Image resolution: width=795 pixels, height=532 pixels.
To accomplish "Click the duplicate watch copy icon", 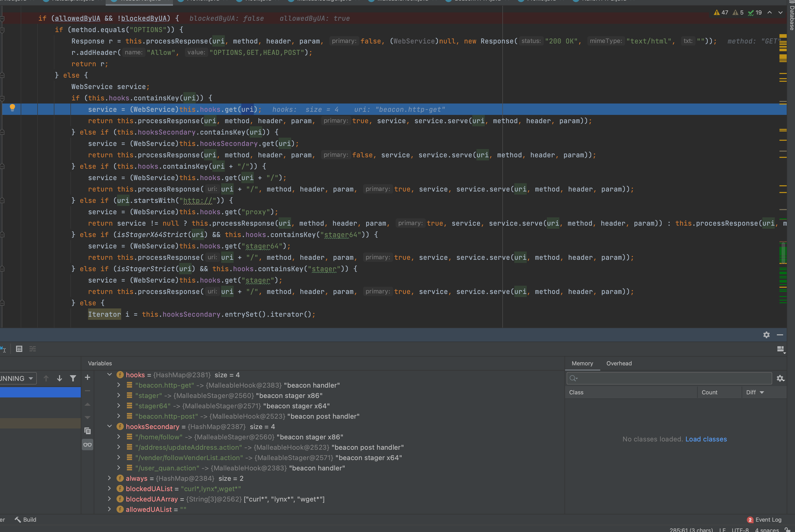I will pyautogui.click(x=87, y=431).
